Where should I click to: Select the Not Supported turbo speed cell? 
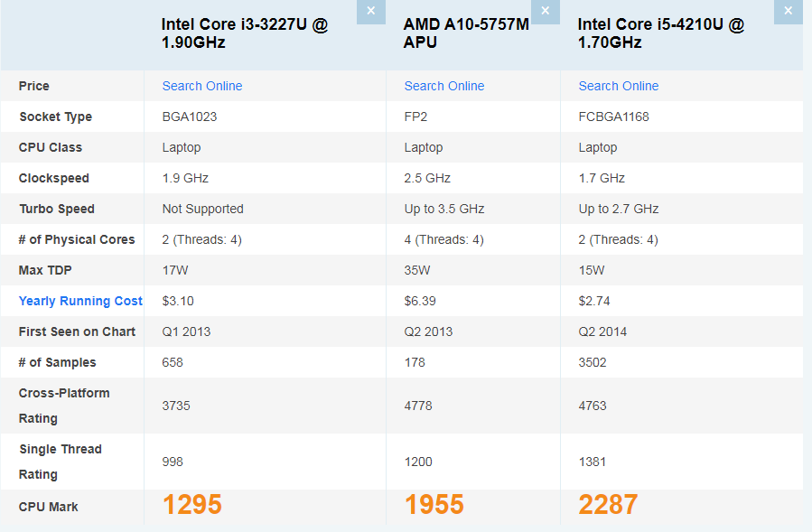(203, 209)
